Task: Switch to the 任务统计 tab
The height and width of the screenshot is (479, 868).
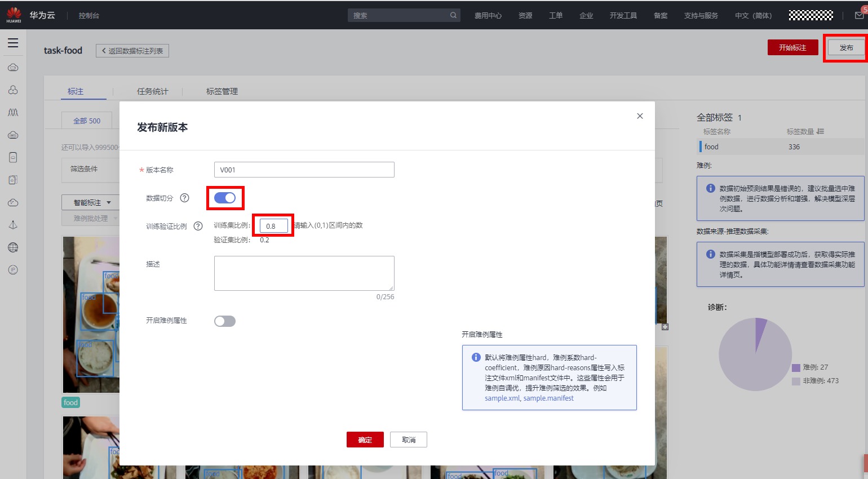Action: point(152,91)
